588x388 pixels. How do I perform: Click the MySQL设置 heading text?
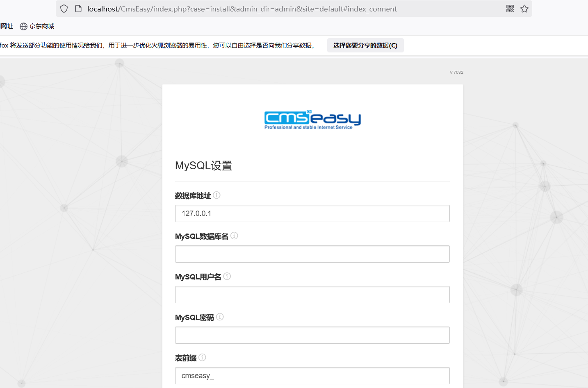point(204,166)
